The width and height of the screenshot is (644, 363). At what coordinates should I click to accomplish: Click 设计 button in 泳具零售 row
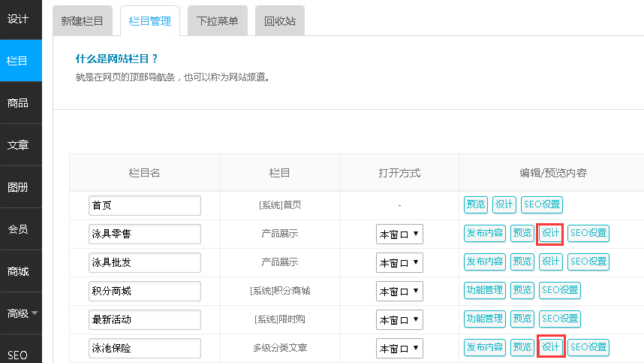pos(550,233)
